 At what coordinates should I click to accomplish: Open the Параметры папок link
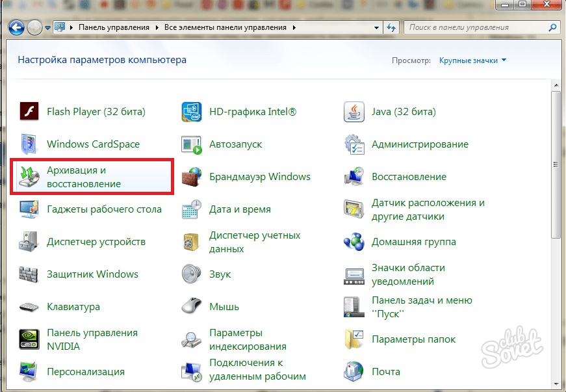pyautogui.click(x=413, y=339)
